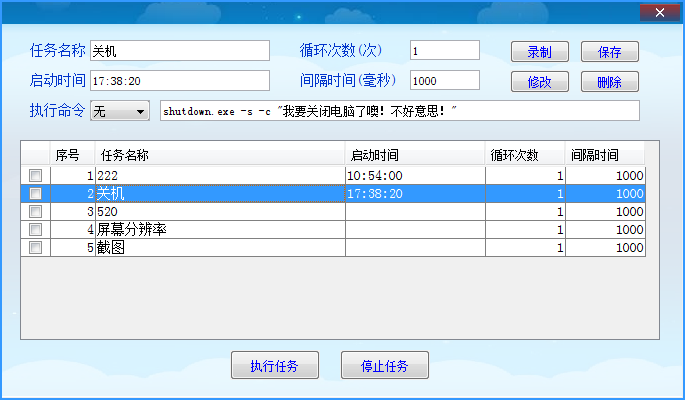Click the 序号 cell 5
Screen dimensions: 685x400
pyautogui.click(x=73, y=248)
